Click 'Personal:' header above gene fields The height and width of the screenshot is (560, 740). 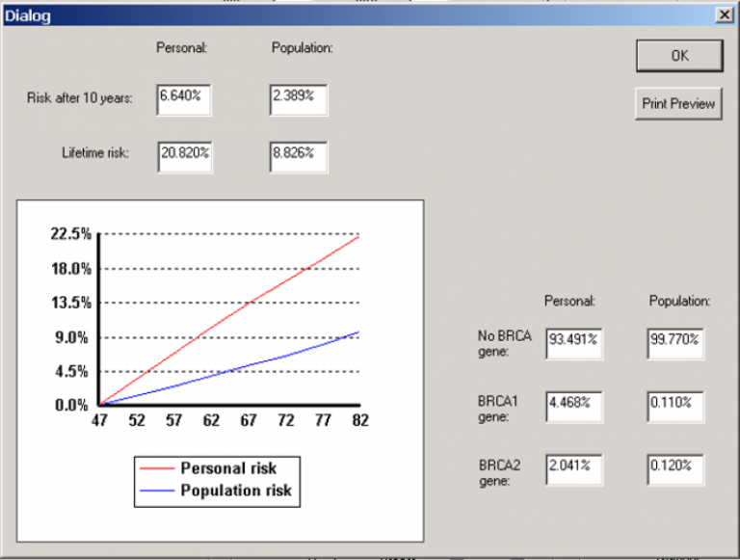[569, 302]
